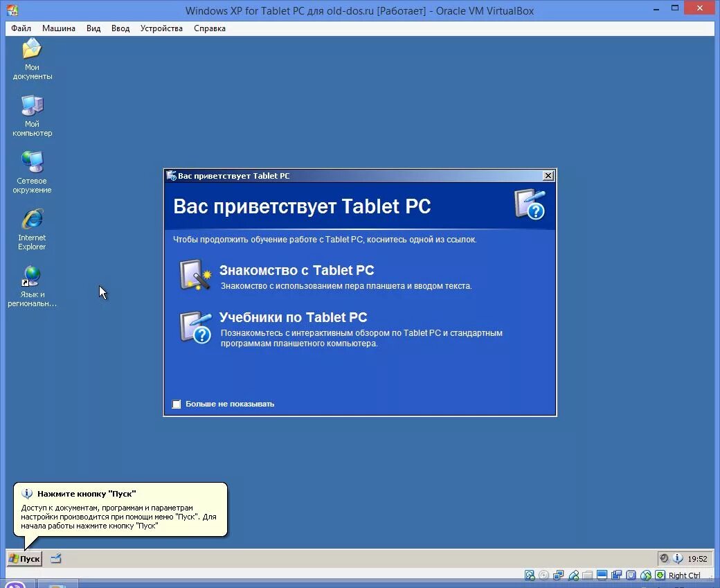Open the Вид menu to see display options
This screenshot has height=588, width=720.
click(93, 28)
